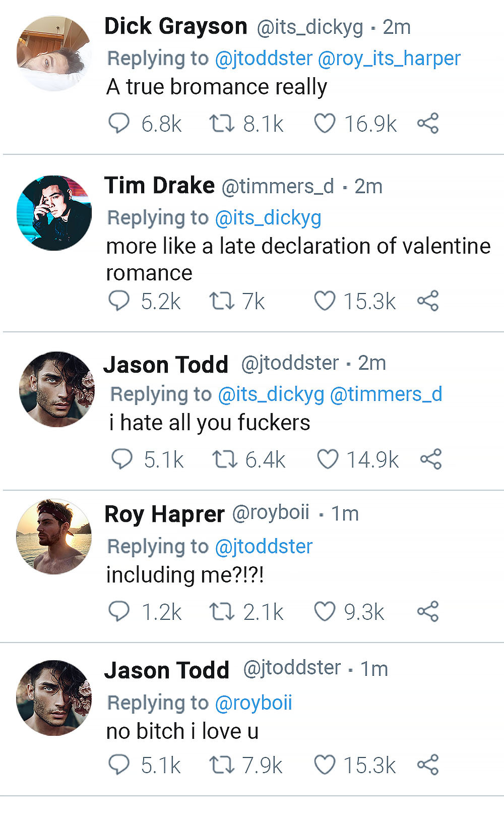Open @its_dickyg mention in Tim Drake's reply
This screenshot has width=504, height=818.
coord(268,218)
